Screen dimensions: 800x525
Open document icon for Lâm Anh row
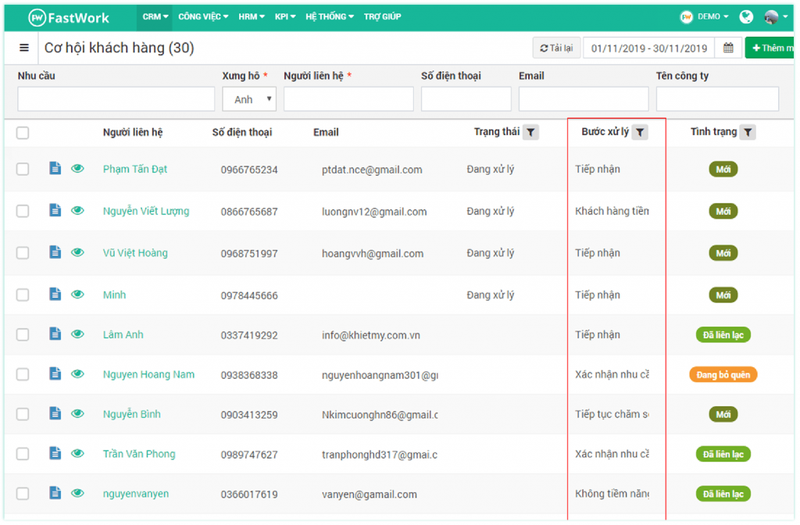tap(56, 335)
